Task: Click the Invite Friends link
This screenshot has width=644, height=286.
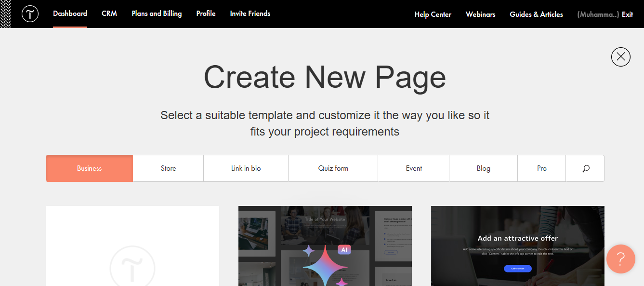Action: coord(250,14)
